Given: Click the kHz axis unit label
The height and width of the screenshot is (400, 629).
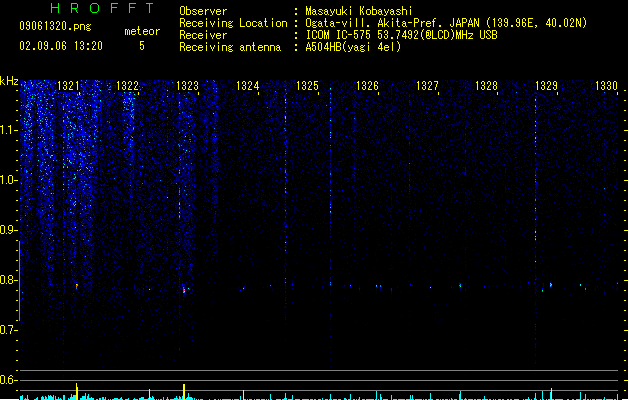Looking at the screenshot, I should pos(9,81).
